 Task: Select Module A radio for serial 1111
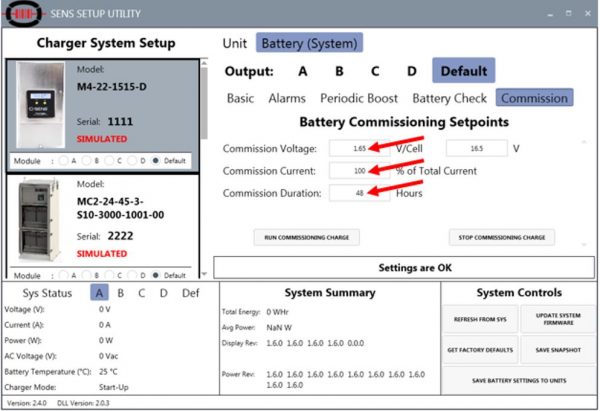pyautogui.click(x=64, y=161)
